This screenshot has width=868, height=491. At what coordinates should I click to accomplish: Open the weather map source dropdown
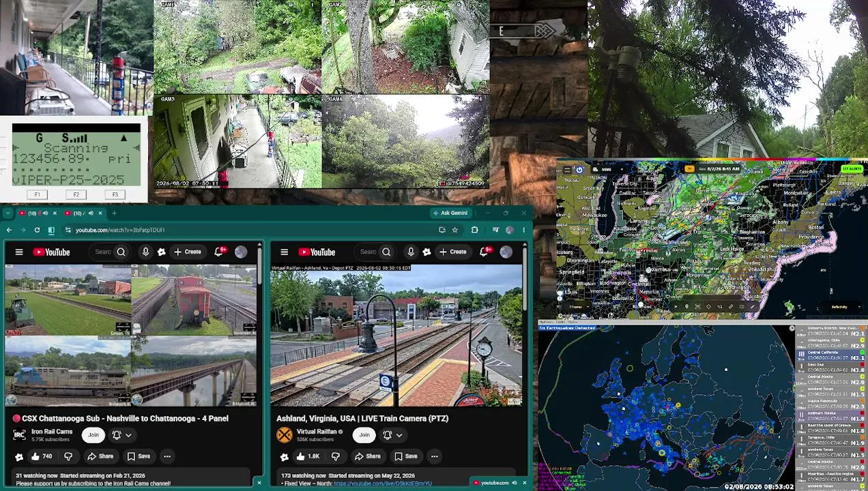(x=608, y=169)
